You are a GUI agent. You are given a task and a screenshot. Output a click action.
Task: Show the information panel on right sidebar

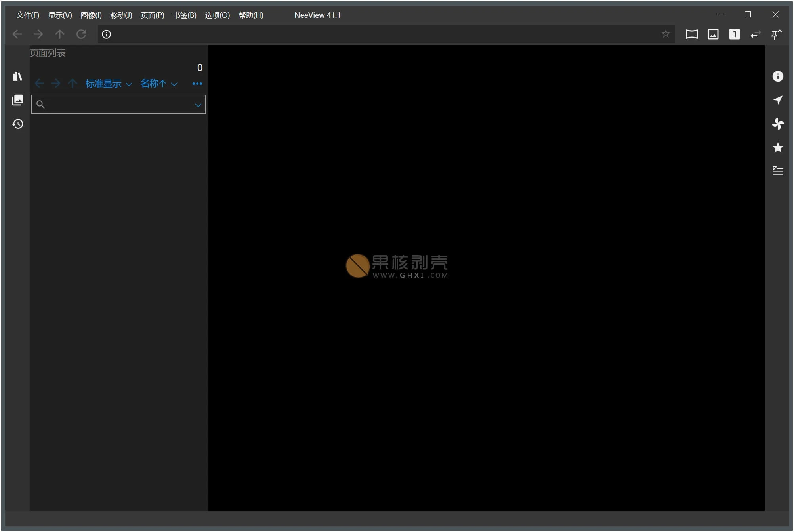(x=777, y=76)
